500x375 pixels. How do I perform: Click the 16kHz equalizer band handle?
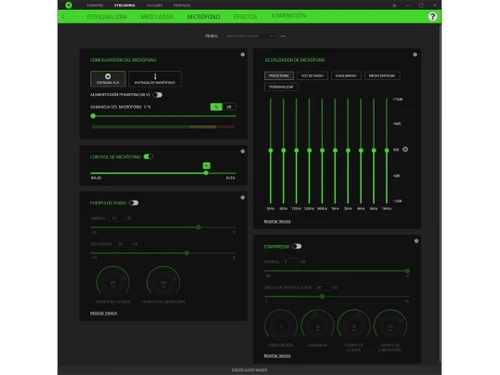point(387,151)
